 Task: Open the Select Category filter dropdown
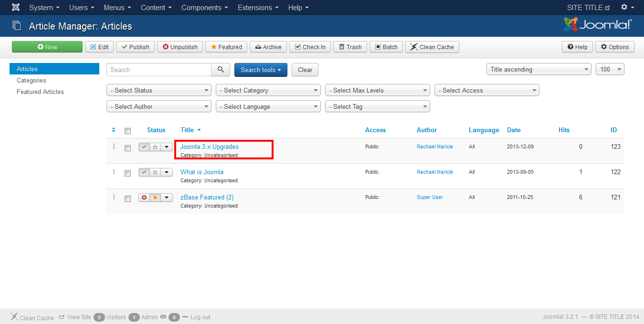[x=268, y=90]
